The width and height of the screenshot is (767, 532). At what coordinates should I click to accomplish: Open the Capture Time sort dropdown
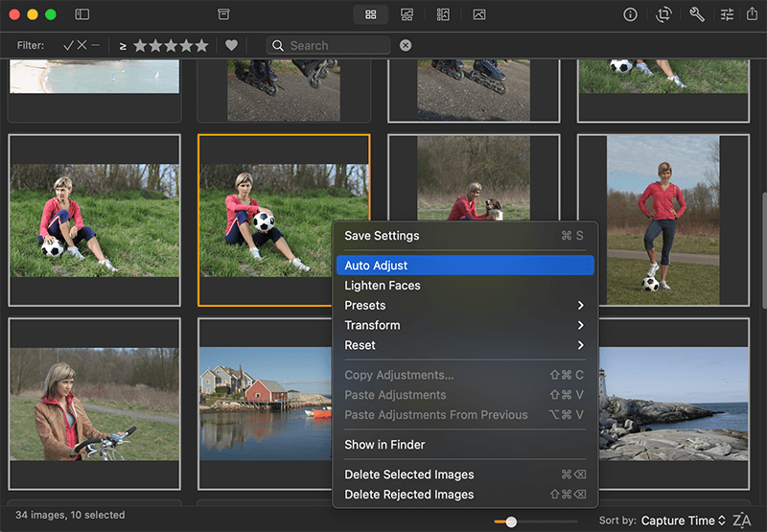684,520
